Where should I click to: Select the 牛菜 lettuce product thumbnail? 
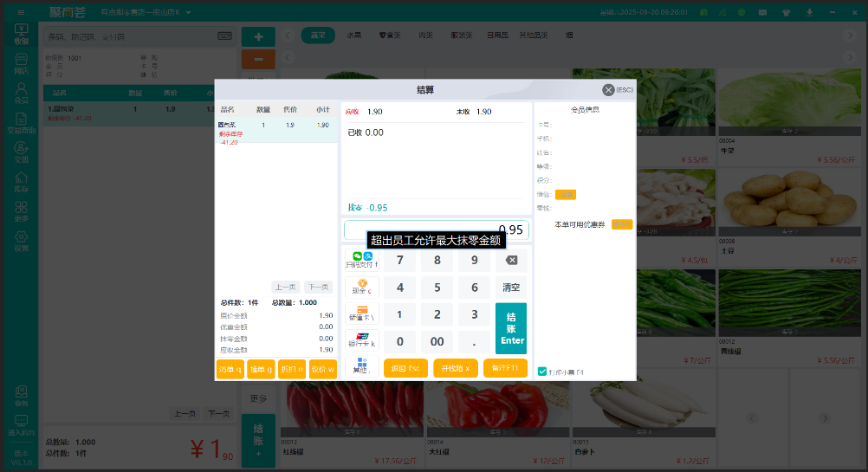[x=790, y=102]
